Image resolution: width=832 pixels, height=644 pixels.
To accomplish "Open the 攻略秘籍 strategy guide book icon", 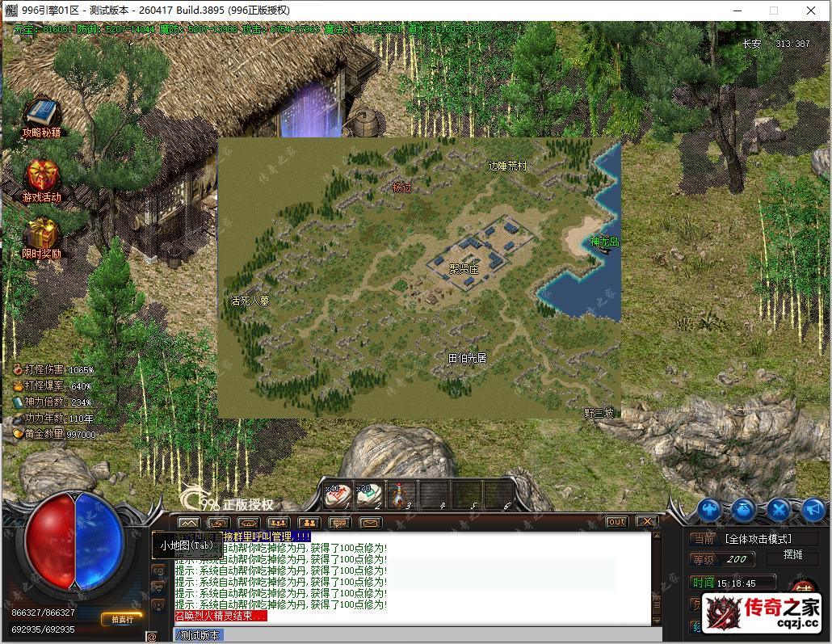I will (x=41, y=117).
